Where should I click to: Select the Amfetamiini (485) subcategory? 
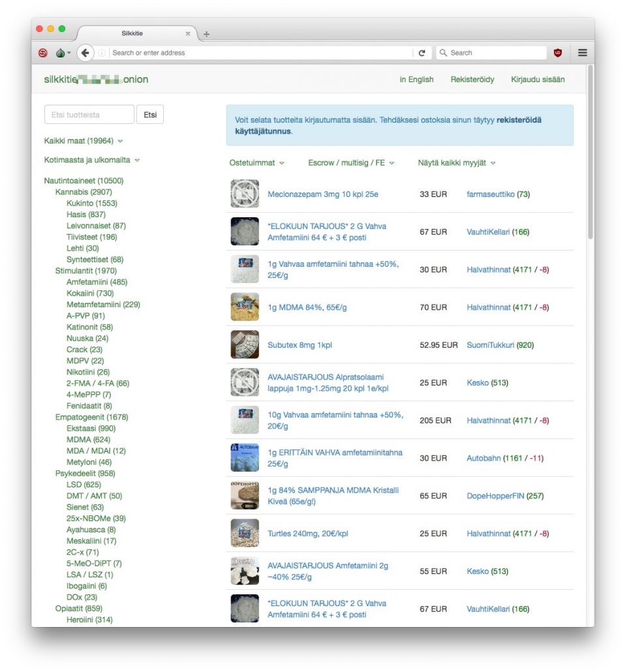click(97, 282)
